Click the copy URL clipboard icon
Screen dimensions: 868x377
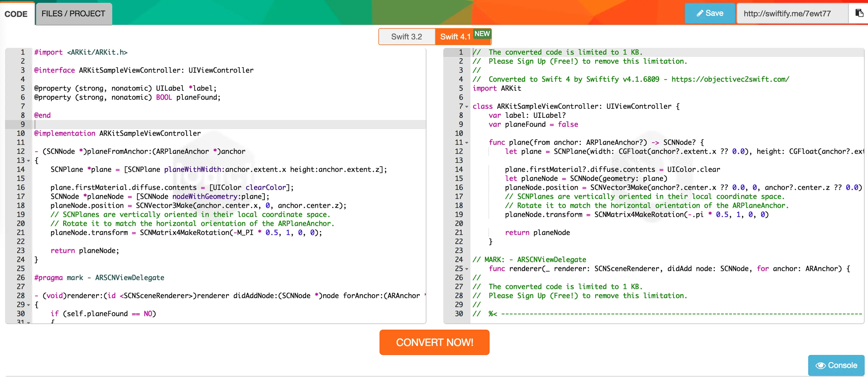[859, 13]
